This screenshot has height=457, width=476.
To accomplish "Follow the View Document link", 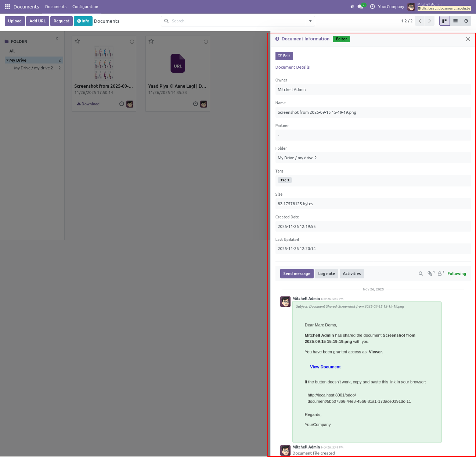I will 325,367.
